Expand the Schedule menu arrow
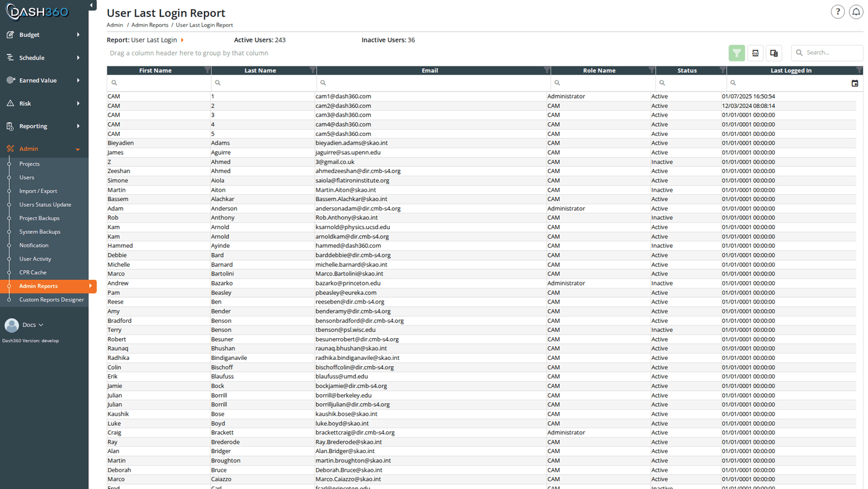Image resolution: width=868 pixels, height=489 pixels. point(78,58)
